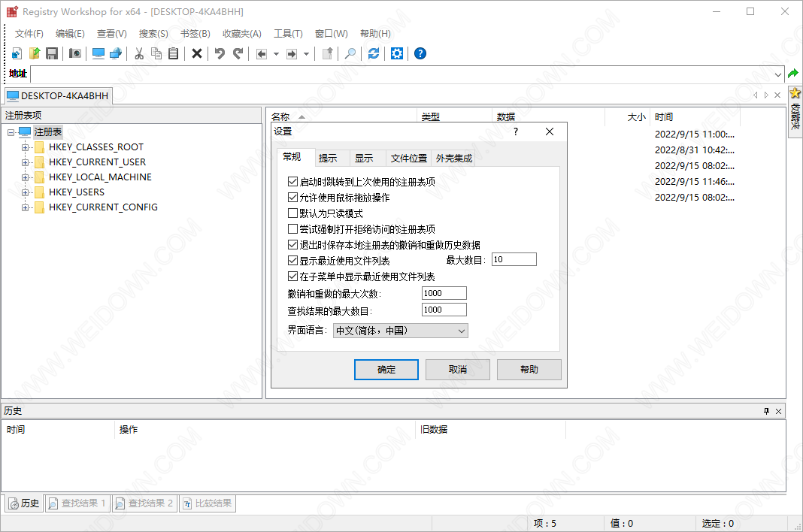This screenshot has width=803, height=532.
Task: Click the camera snapshot toolbar icon
Action: click(74, 53)
